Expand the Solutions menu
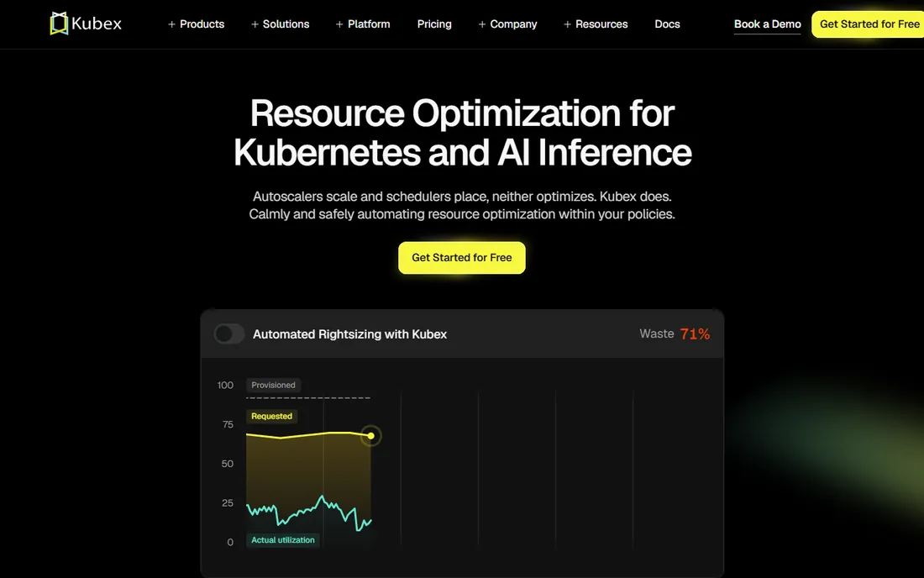 (280, 24)
